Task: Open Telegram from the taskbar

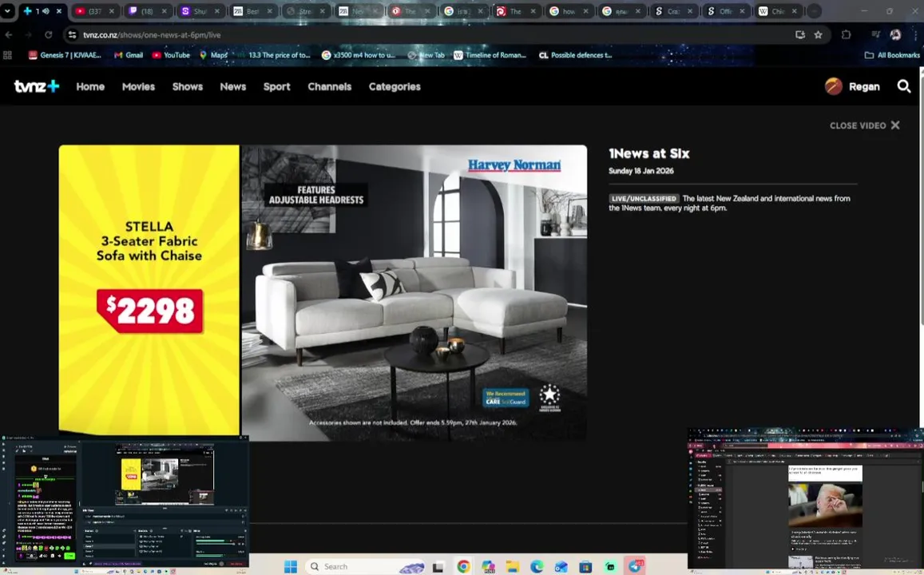Action: (x=635, y=566)
